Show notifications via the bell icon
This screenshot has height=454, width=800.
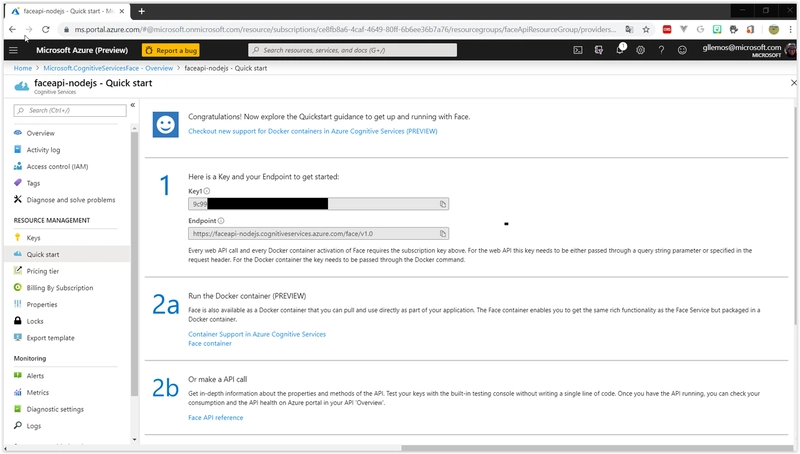[x=620, y=49]
